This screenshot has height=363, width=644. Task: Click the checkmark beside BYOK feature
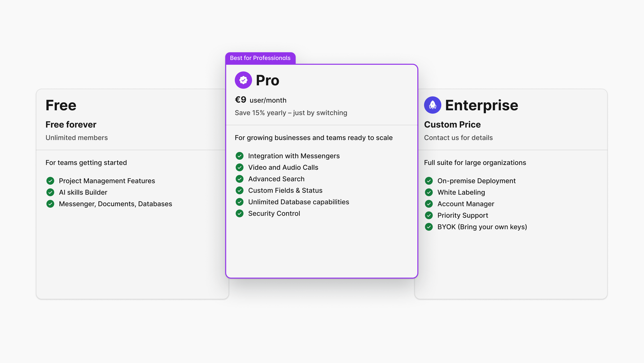[x=429, y=227]
